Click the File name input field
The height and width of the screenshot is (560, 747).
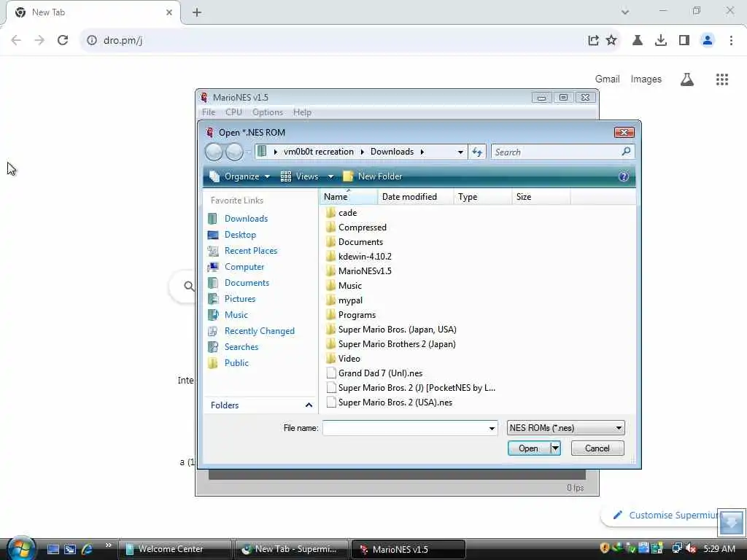click(x=405, y=428)
